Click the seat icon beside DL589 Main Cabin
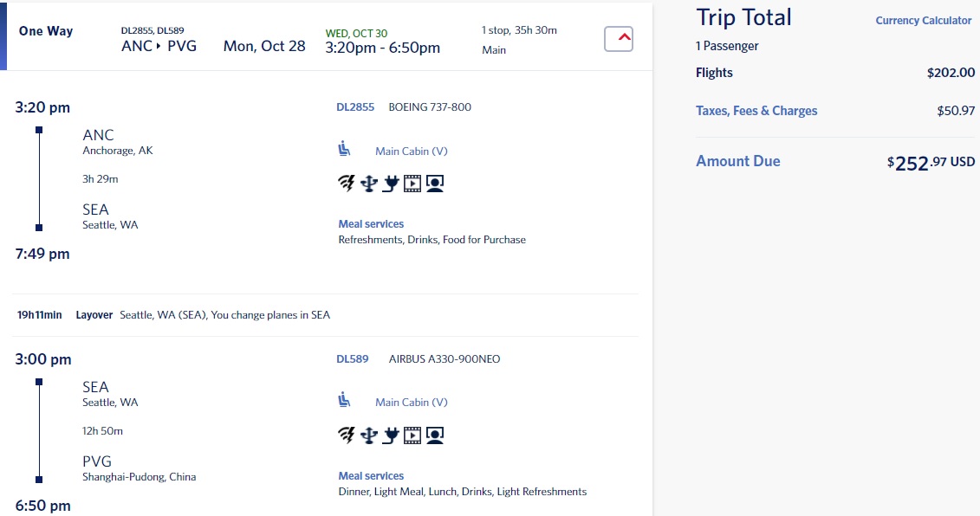980x516 pixels. [x=344, y=400]
